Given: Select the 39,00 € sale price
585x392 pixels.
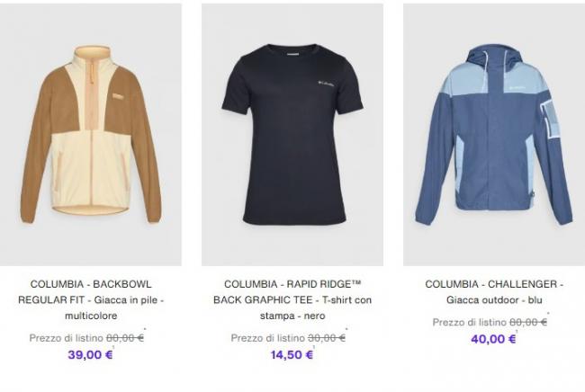Looking at the screenshot, I should [x=90, y=355].
